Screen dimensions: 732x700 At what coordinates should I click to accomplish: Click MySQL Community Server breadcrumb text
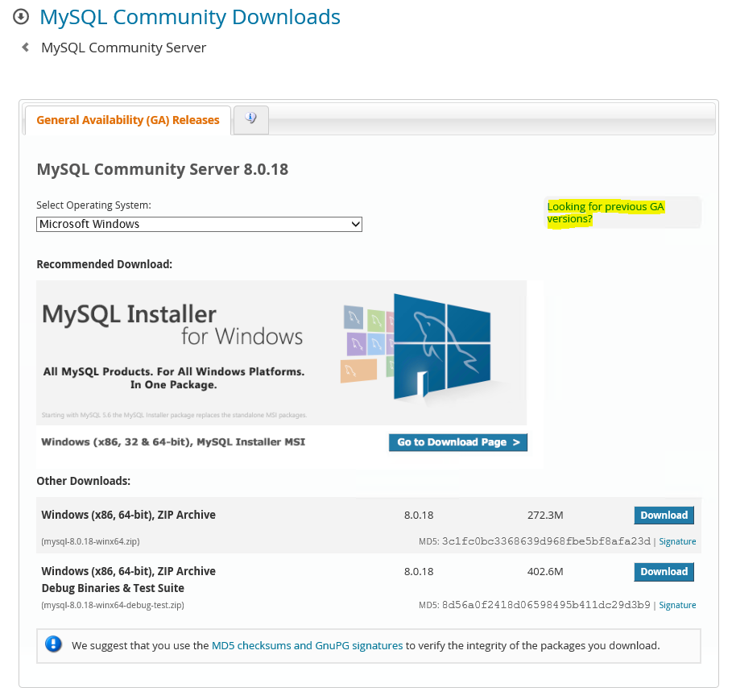(x=124, y=48)
